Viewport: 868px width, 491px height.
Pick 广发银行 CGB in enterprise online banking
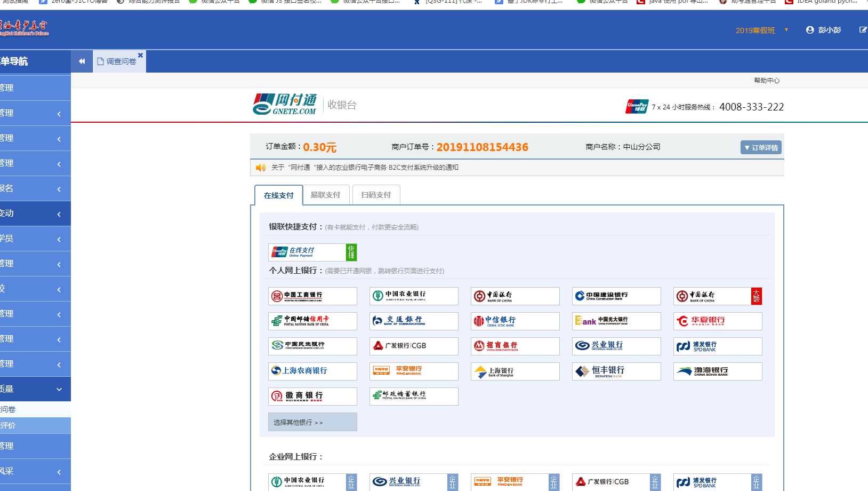coord(616,482)
